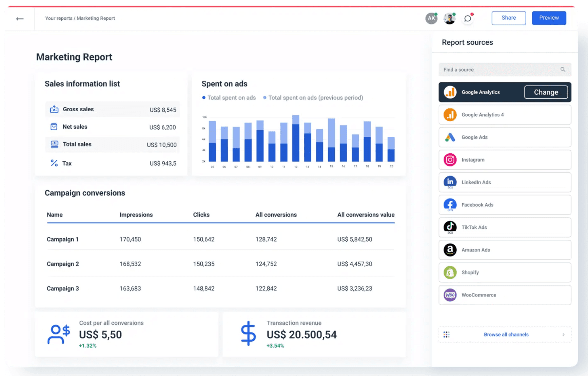Click the magnifier in Find a source
The height and width of the screenshot is (376, 588).
(563, 70)
